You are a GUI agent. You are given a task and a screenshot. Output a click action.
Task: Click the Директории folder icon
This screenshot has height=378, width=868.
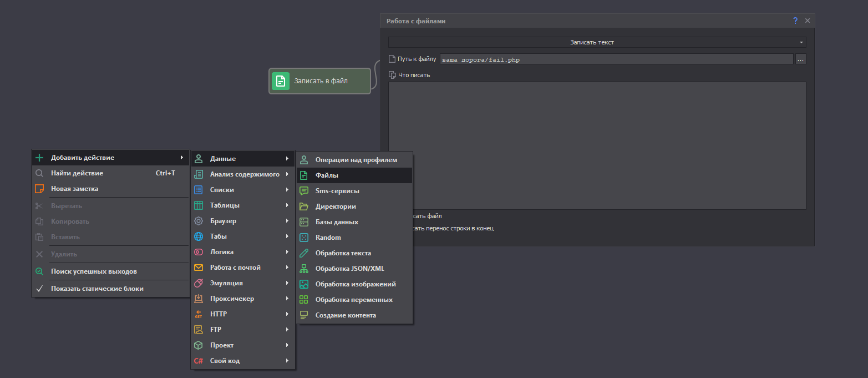(x=303, y=206)
